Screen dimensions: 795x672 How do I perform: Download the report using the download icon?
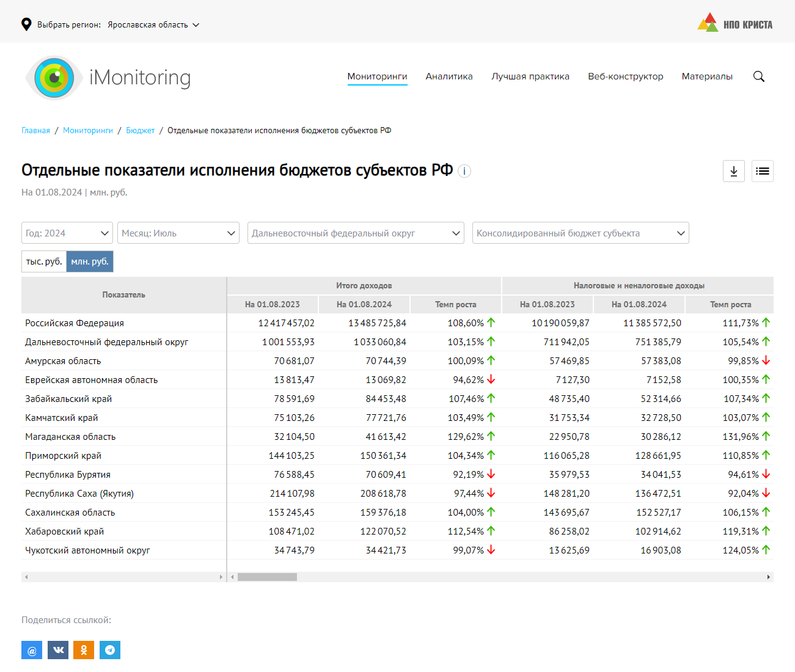[x=733, y=171]
